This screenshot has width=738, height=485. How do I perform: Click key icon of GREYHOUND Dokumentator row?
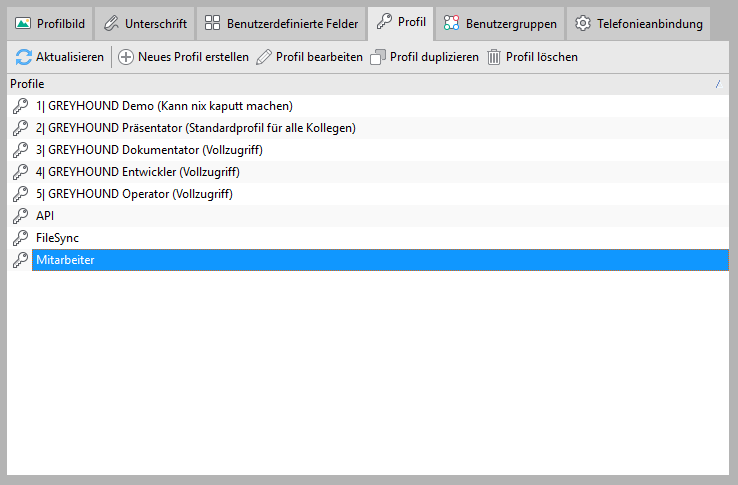click(20, 150)
